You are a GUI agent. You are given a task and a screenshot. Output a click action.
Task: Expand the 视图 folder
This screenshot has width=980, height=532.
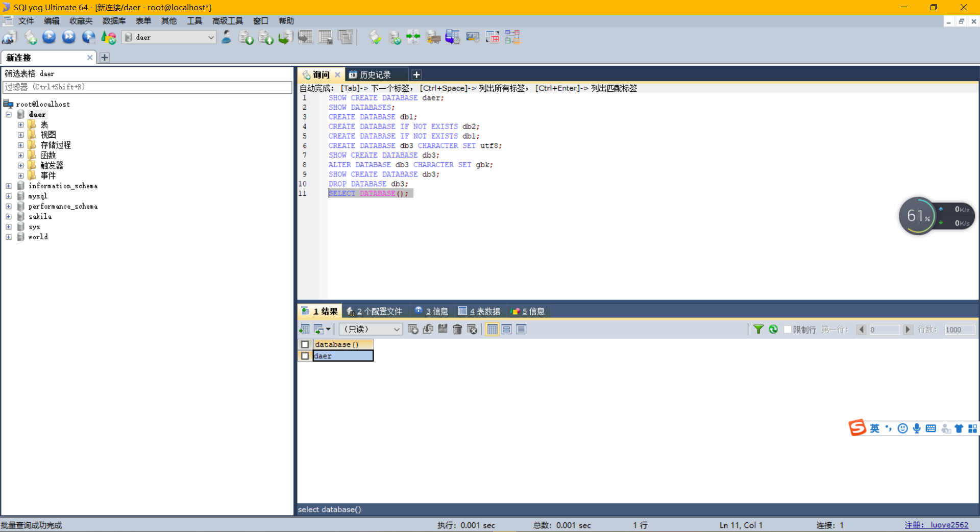[x=21, y=135]
